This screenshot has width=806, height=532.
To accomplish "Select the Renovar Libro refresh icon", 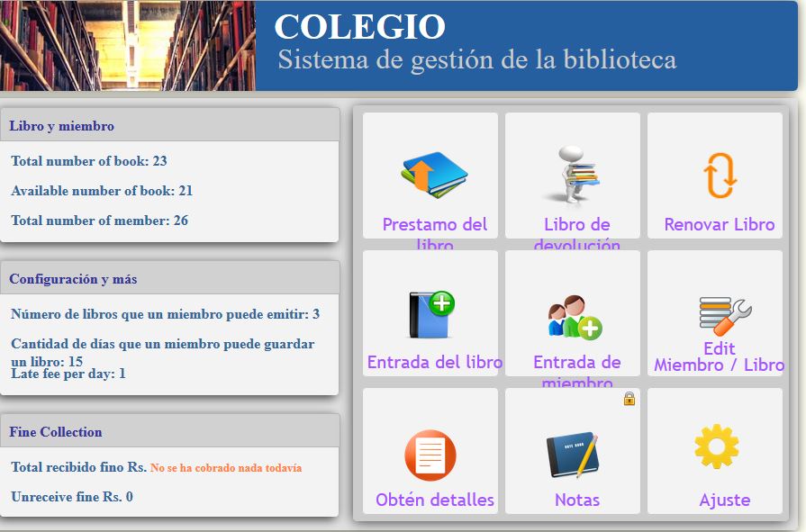I will coord(714,176).
